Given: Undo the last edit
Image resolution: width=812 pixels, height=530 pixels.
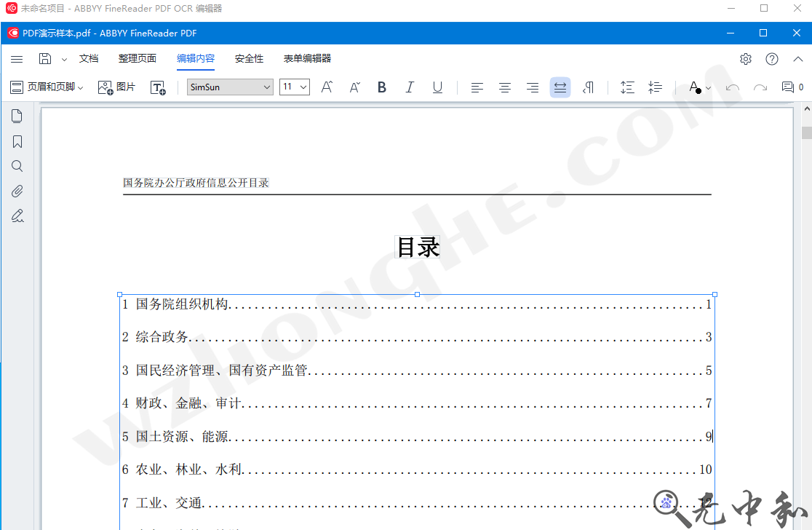Looking at the screenshot, I should pos(733,87).
